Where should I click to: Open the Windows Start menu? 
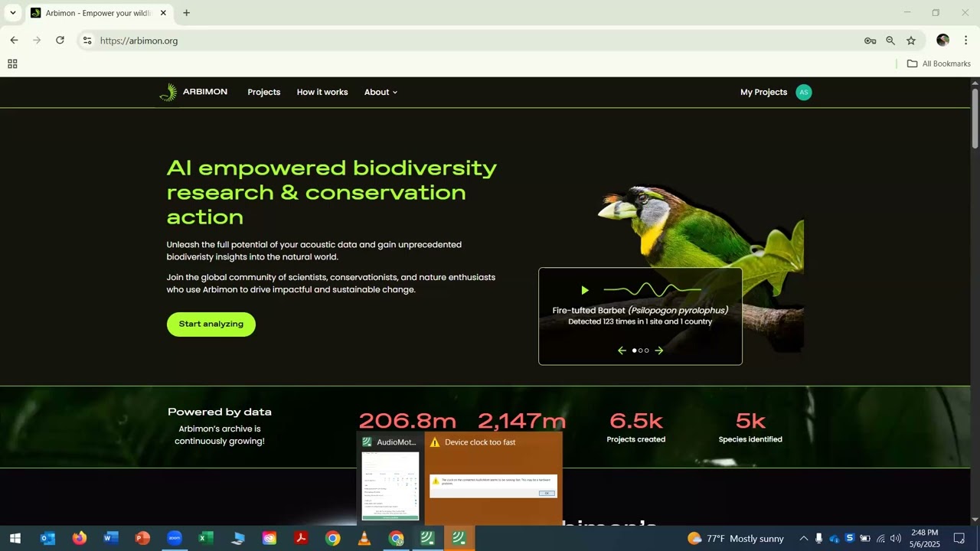click(x=15, y=538)
